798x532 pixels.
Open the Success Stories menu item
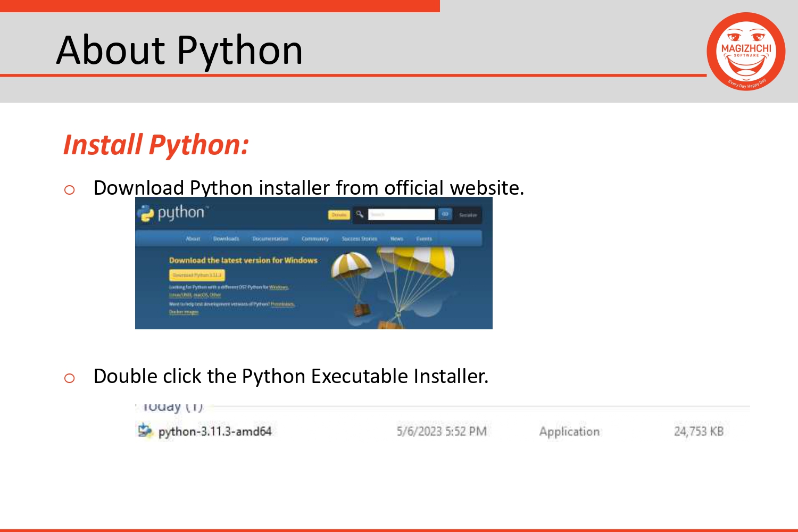tap(360, 239)
